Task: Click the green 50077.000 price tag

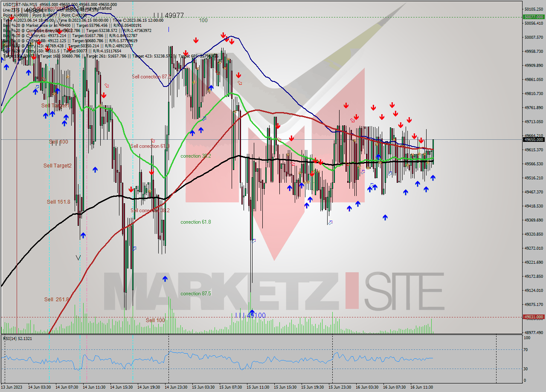Action: coord(534,17)
